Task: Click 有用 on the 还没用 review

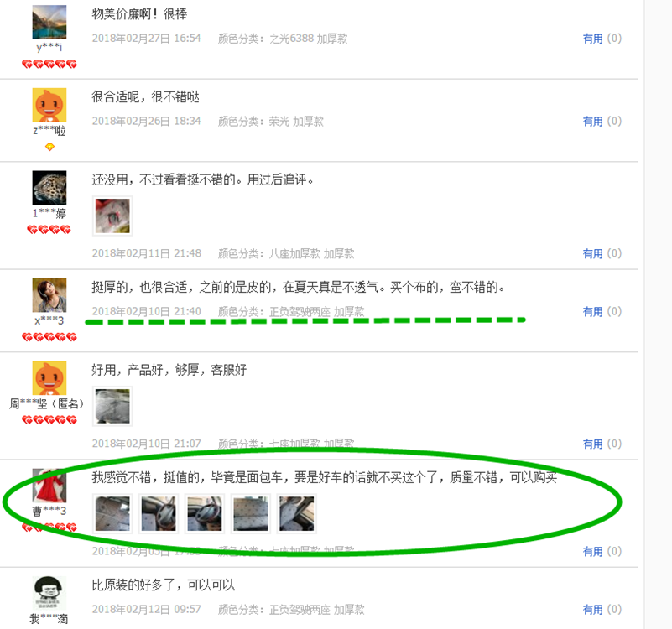Action: click(592, 253)
